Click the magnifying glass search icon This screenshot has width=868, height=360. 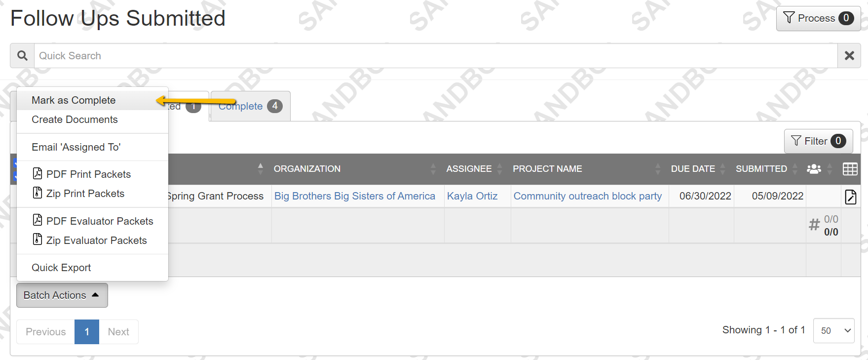pos(22,55)
